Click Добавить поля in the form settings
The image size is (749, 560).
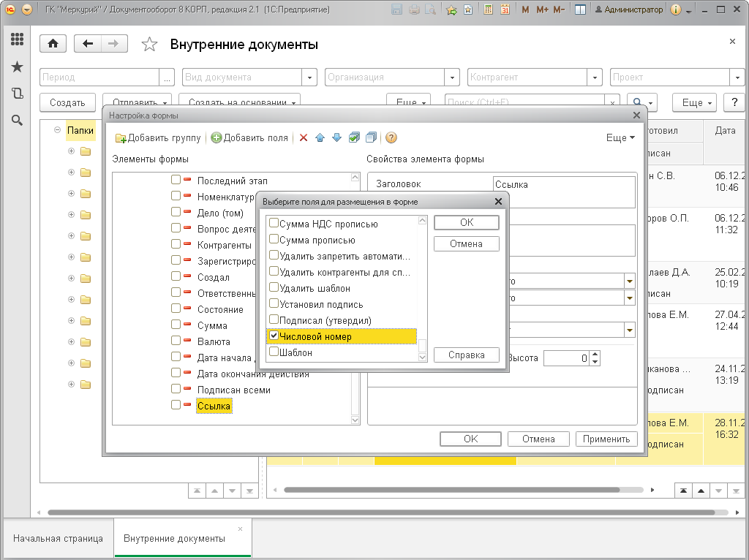click(x=249, y=138)
